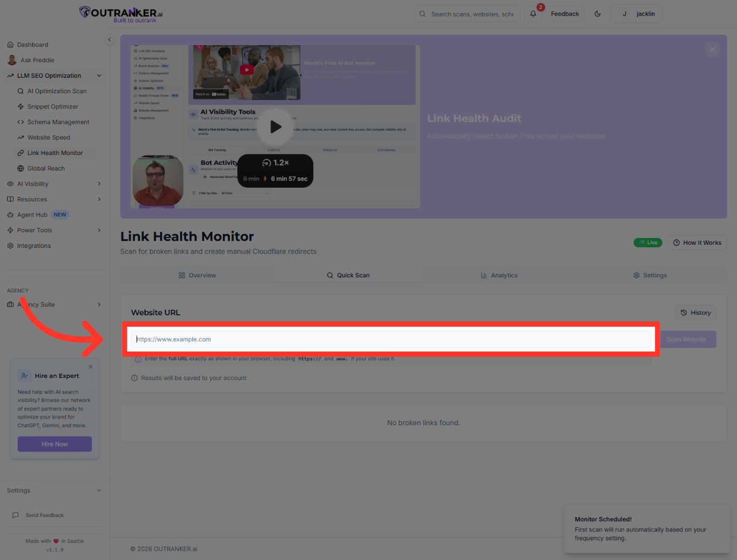Select Link Health Monitor in sidebar
The height and width of the screenshot is (560, 737).
pos(55,153)
